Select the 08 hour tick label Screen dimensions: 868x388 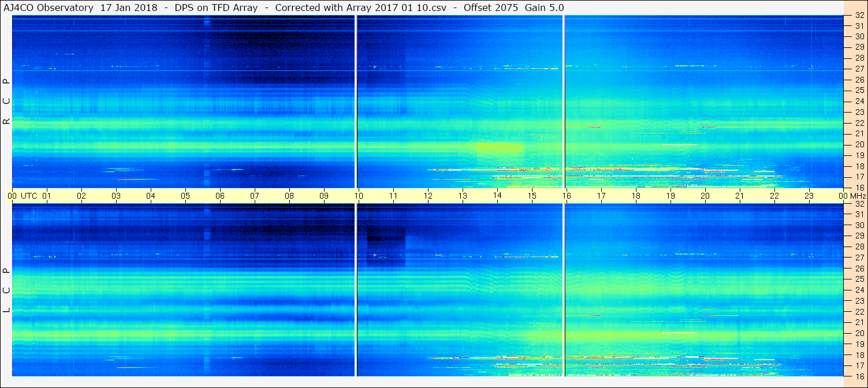[289, 196]
